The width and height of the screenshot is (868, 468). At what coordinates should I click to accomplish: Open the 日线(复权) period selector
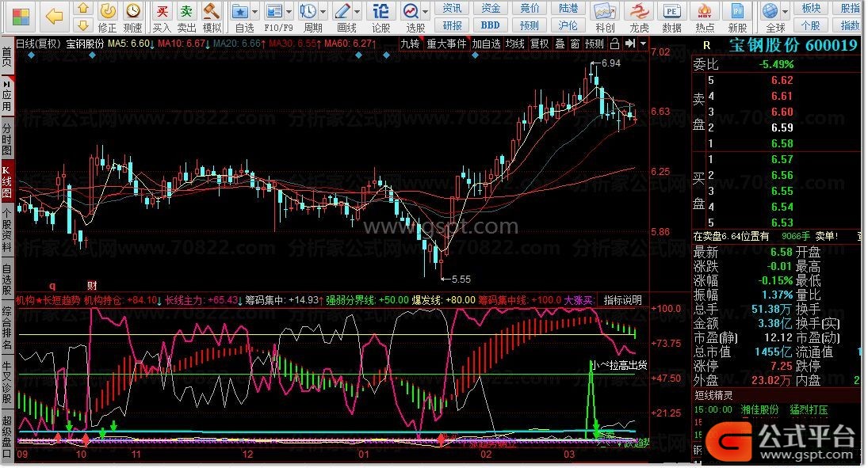[38, 44]
